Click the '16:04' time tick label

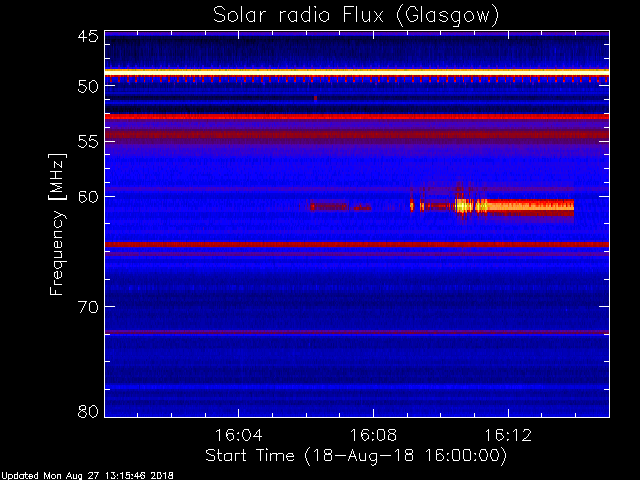(238, 435)
